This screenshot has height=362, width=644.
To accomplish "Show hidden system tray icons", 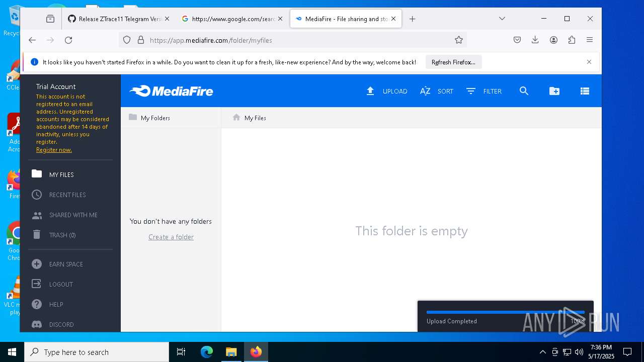I will (542, 352).
